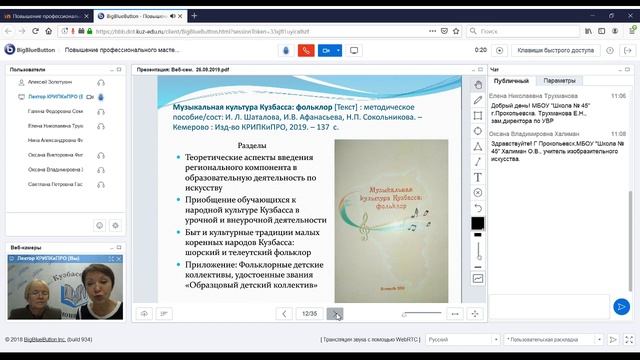640x360 pixels.
Task: Go to previous presentation slide
Action: [284, 314]
